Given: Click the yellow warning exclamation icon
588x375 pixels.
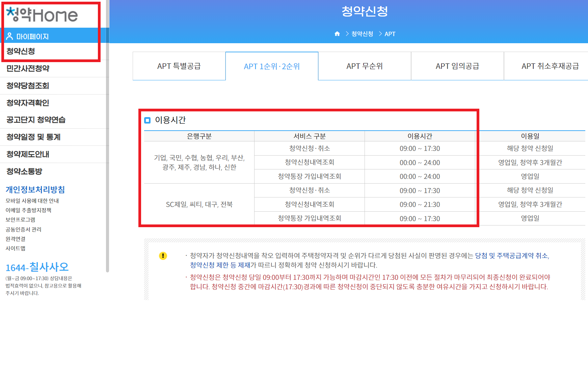Looking at the screenshot, I should click(163, 256).
